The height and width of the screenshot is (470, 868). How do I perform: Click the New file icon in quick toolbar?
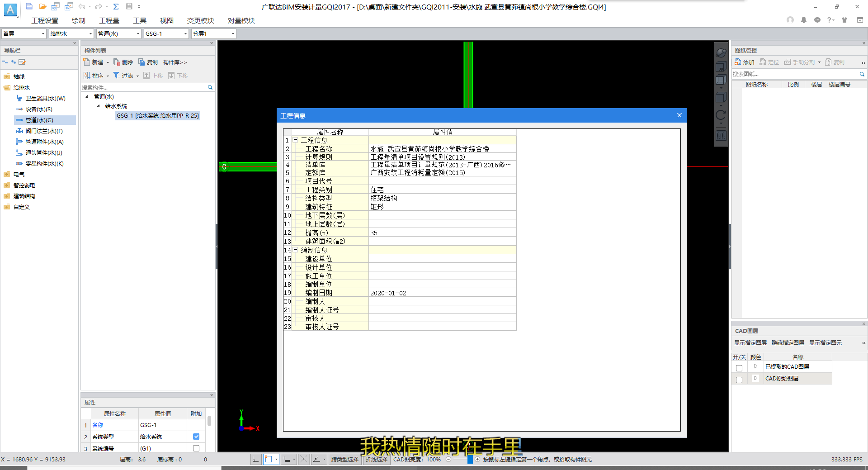click(29, 6)
